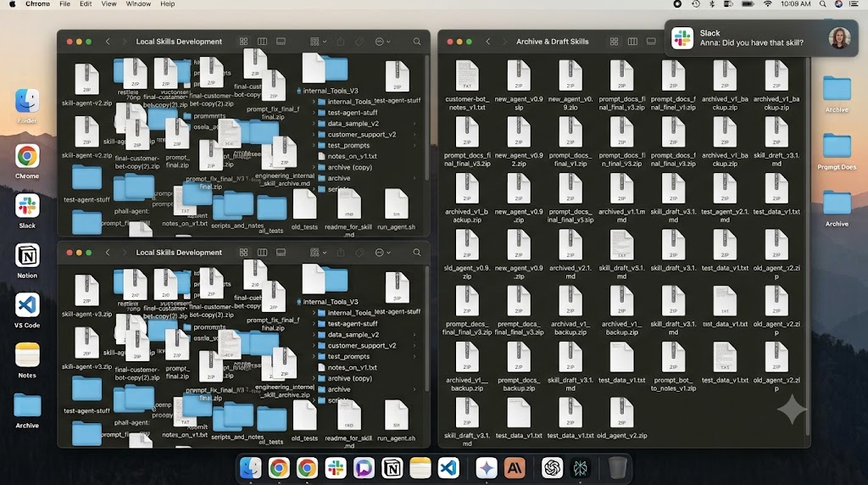
Task: Open the purple chat bubble app in Dock
Action: coord(364,468)
